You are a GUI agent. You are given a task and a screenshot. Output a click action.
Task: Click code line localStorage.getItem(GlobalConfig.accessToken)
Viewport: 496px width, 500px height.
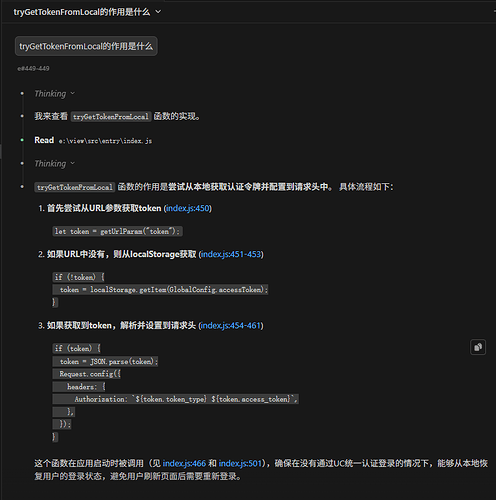tap(160, 290)
